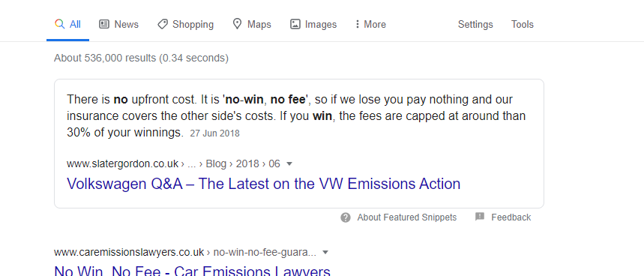This screenshot has width=644, height=276.
Task: Click the newspaper icon for News
Action: click(x=104, y=24)
